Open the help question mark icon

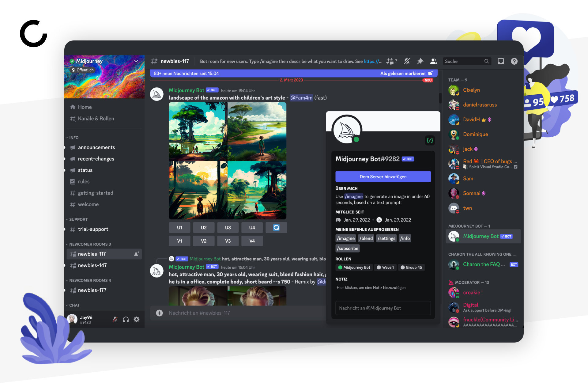[x=514, y=61]
